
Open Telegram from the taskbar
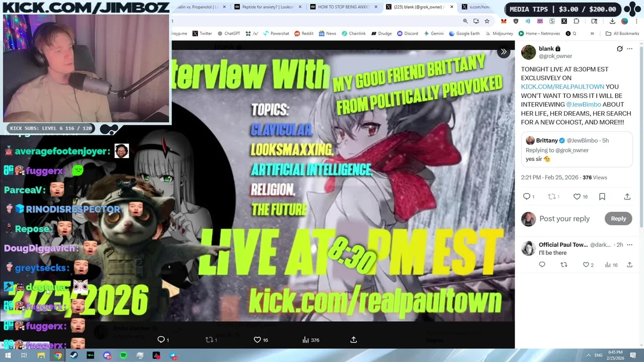[x=173, y=355]
